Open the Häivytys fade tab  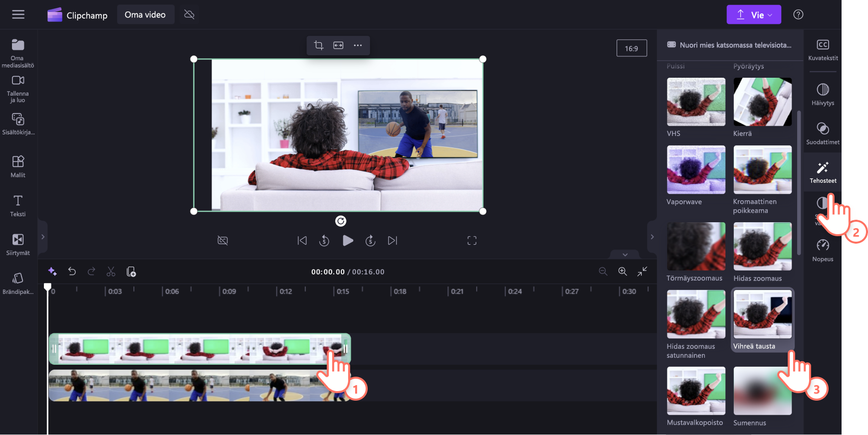[823, 94]
